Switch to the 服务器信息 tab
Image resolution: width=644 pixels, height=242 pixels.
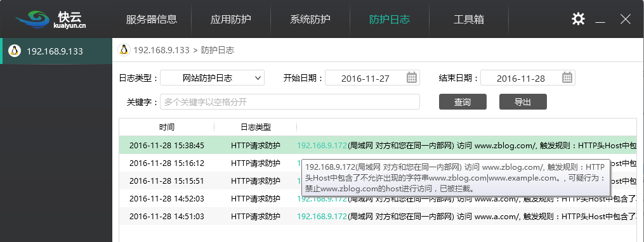pos(152,19)
